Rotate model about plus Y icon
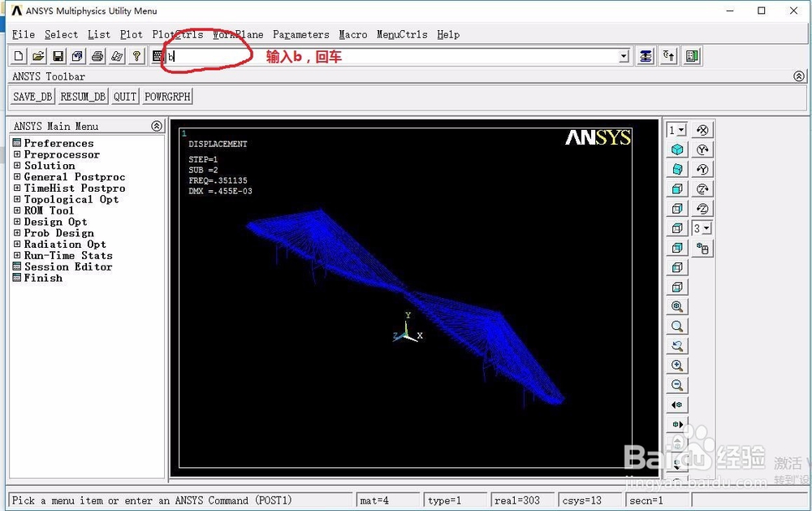The height and width of the screenshot is (511, 812). tap(702, 149)
